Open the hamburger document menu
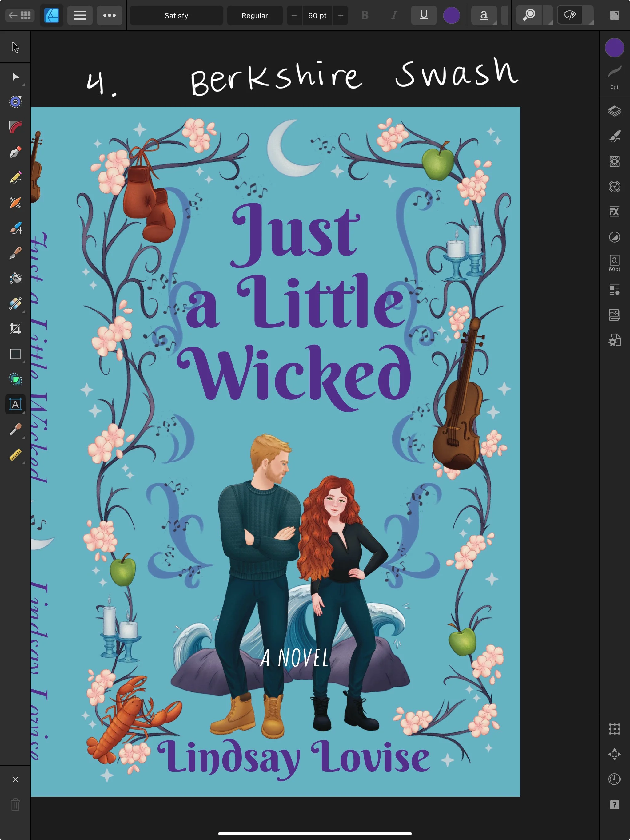This screenshot has width=630, height=840. [x=80, y=16]
